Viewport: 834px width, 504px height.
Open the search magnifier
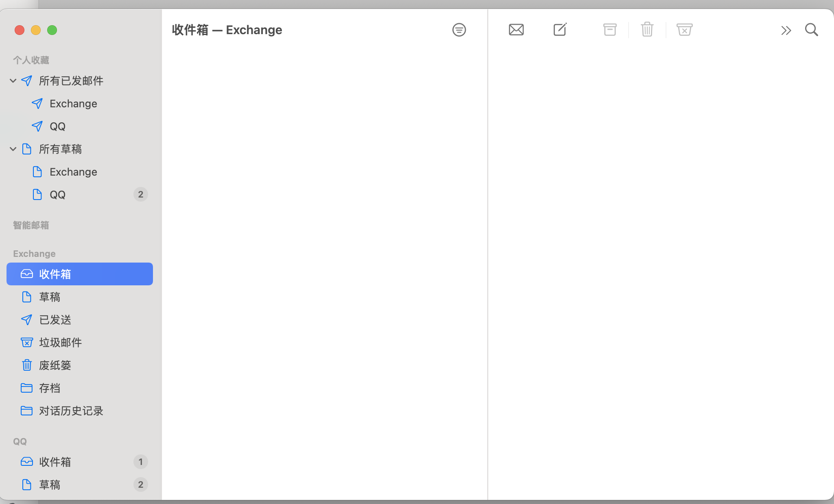811,30
